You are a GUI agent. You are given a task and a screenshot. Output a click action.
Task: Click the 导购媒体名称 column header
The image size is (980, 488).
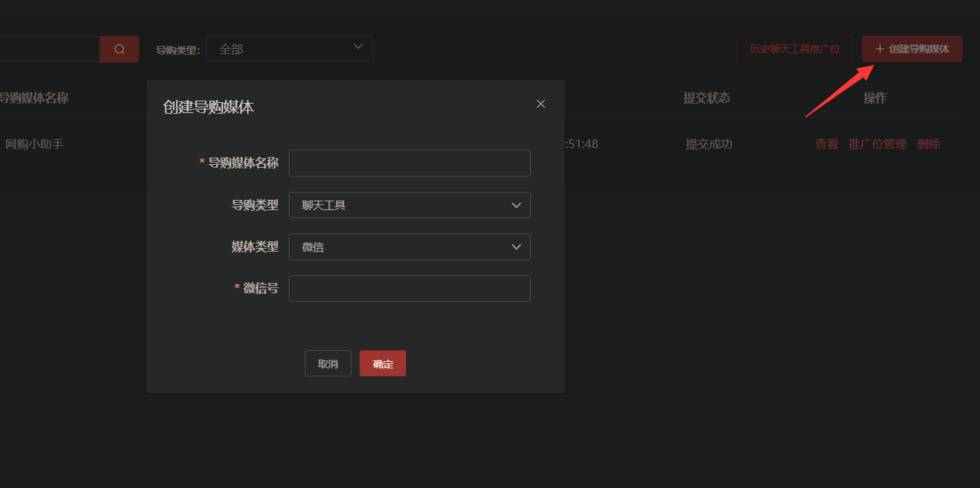coord(34,98)
